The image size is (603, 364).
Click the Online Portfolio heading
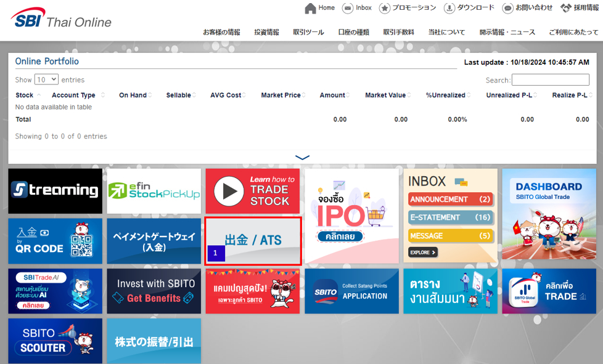tap(47, 62)
